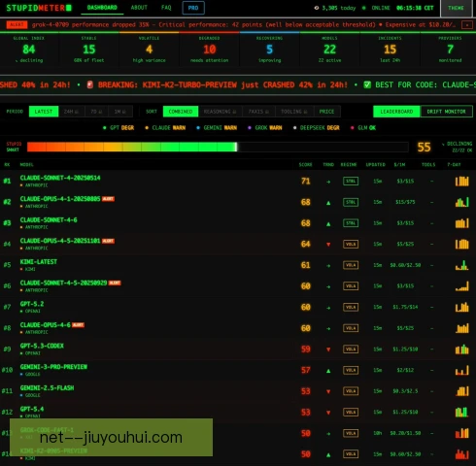Screen dimensions: 476x466
Task: Click the GEMINI WARN provider status
Action: pos(217,128)
